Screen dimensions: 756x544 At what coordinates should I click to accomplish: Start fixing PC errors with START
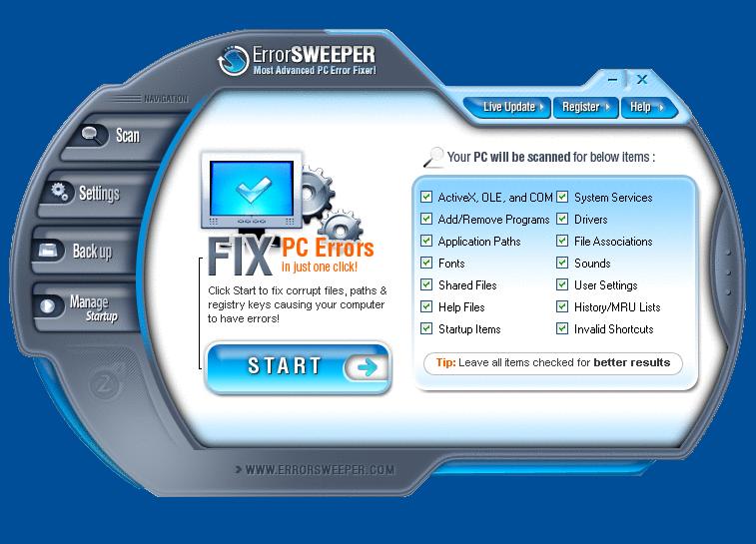[x=299, y=367]
